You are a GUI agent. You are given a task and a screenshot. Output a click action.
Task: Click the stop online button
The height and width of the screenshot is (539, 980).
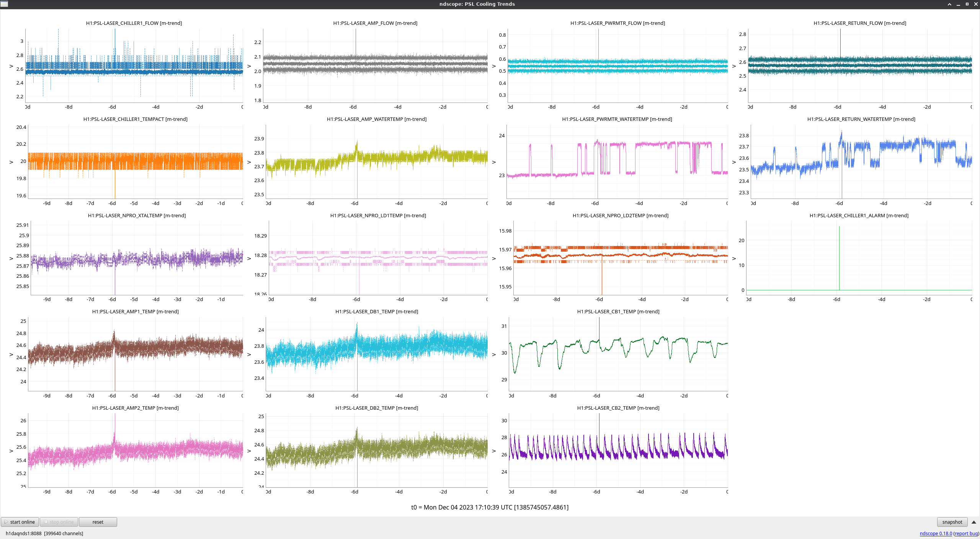pos(59,522)
